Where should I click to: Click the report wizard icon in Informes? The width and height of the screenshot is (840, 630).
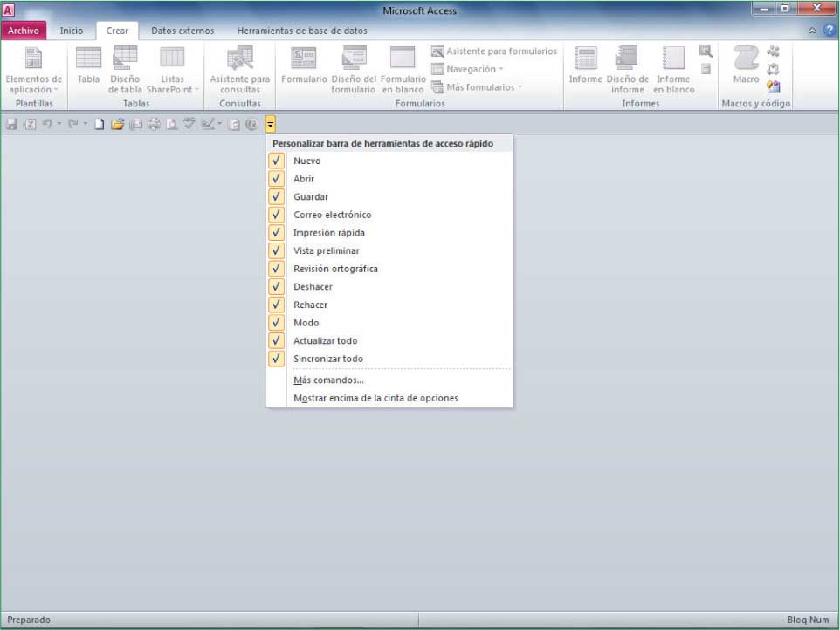pyautogui.click(x=706, y=51)
